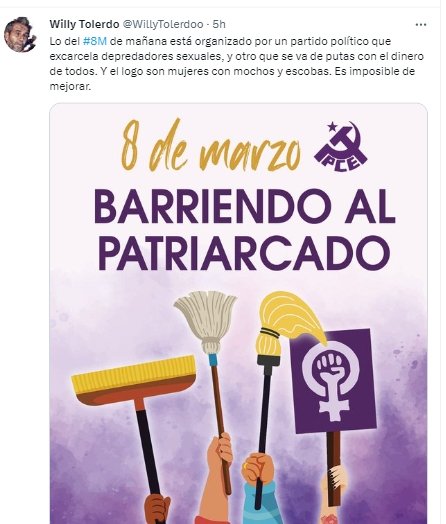Click the tweet sentence 'excarcela depredadores sexuales'
The width and height of the screenshot is (446, 524).
coord(136,56)
